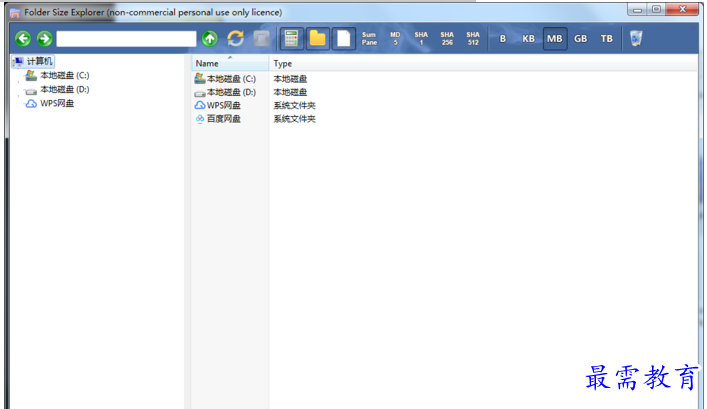The image size is (707, 409).
Task: Go forward with the green right arrow
Action: click(44, 39)
